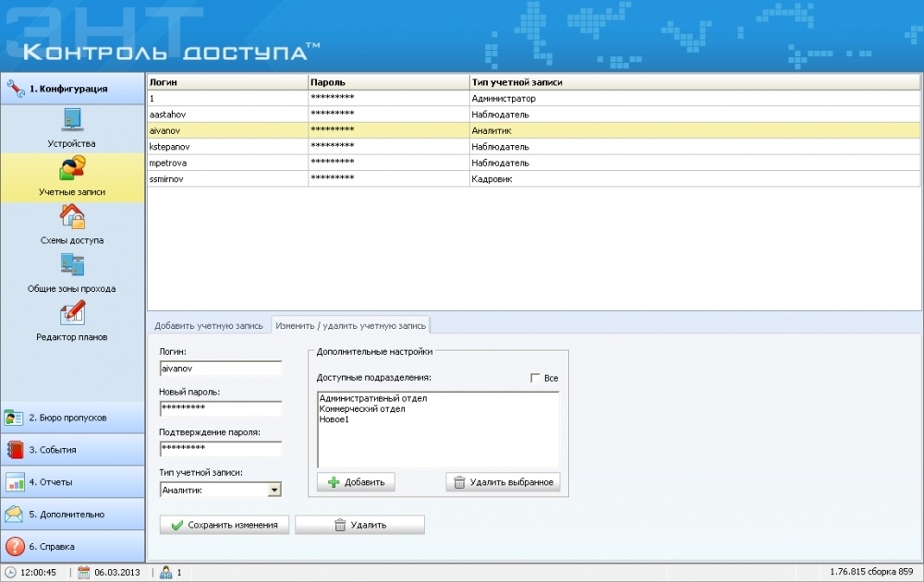This screenshot has width=924, height=582.
Task: Click inside the Логин input field
Action: [221, 369]
